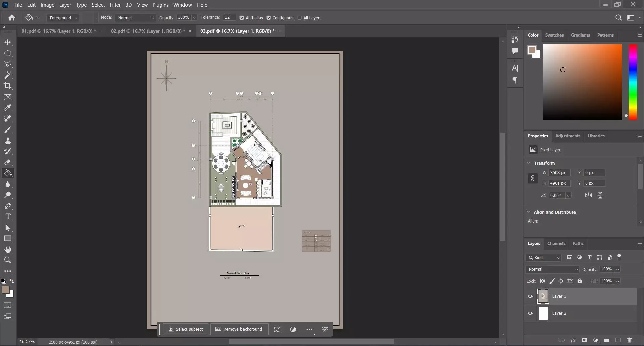The height and width of the screenshot is (346, 644).
Task: Switch to the Swatches tab
Action: 554,35
